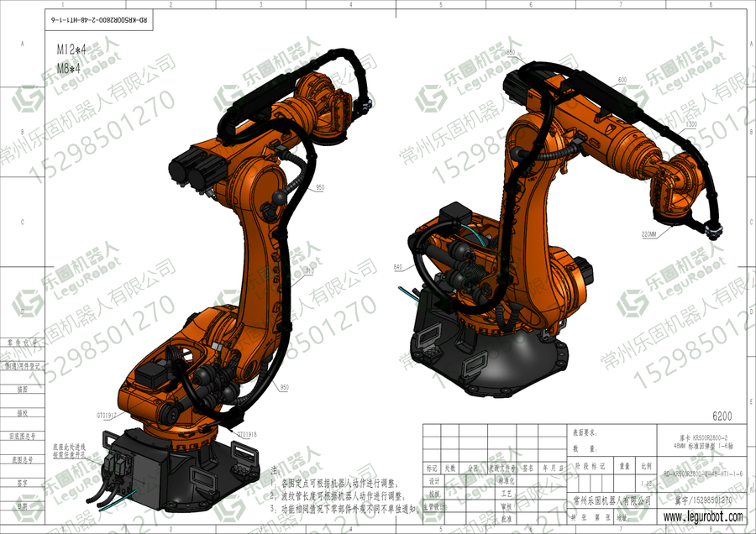Click the 1300 hose length callout
This screenshot has height=534, width=756.
pos(691,124)
